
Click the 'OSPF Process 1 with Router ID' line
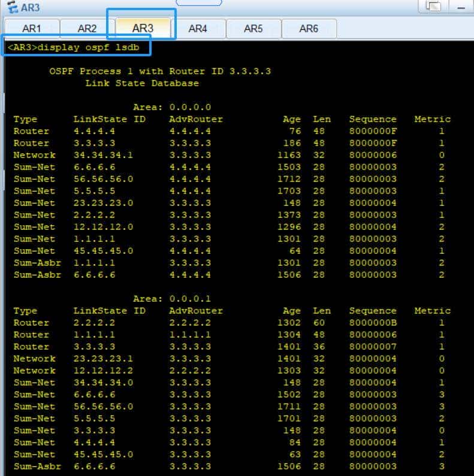[159, 71]
